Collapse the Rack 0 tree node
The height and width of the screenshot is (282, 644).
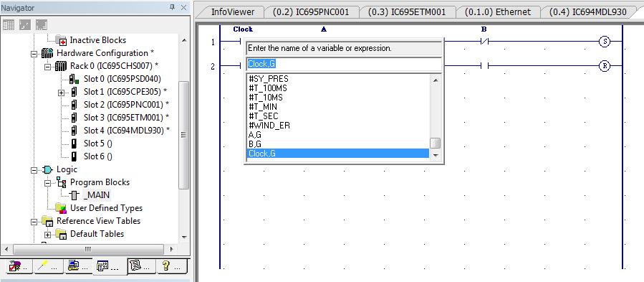coord(48,66)
